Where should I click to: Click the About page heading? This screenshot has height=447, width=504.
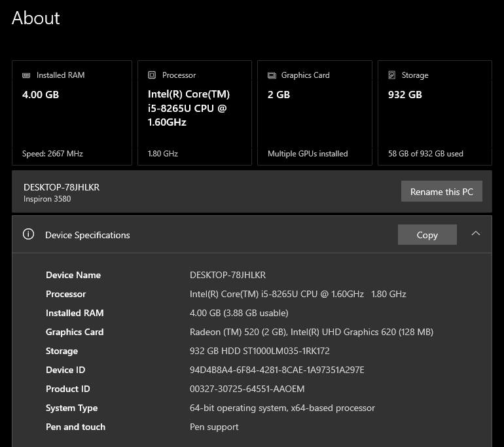[x=36, y=18]
